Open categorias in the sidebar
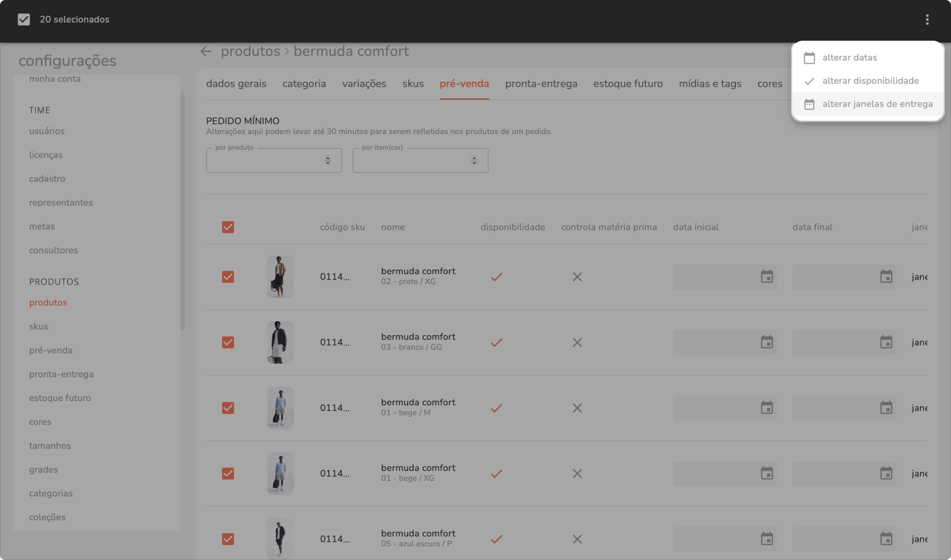Viewport: 951px width, 560px height. (x=51, y=493)
